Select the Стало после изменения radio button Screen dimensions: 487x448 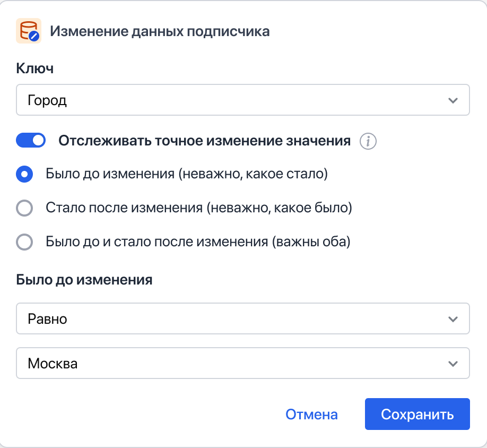coord(24,208)
